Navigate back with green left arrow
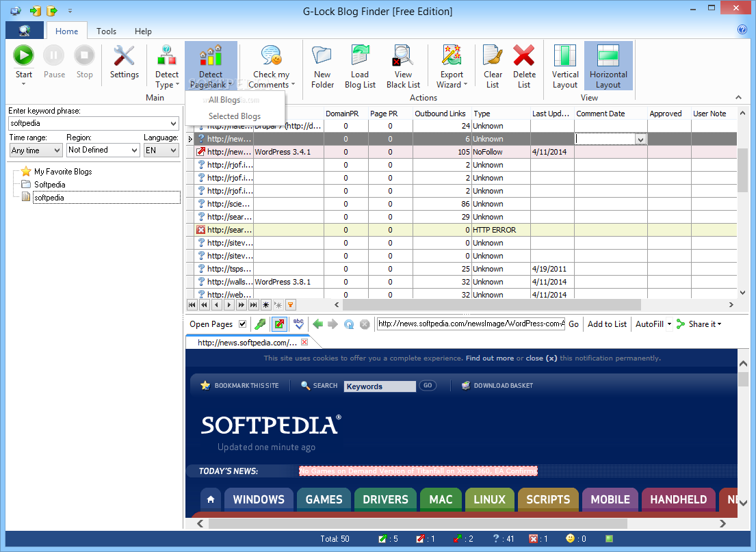This screenshot has width=756, height=552. (317, 324)
